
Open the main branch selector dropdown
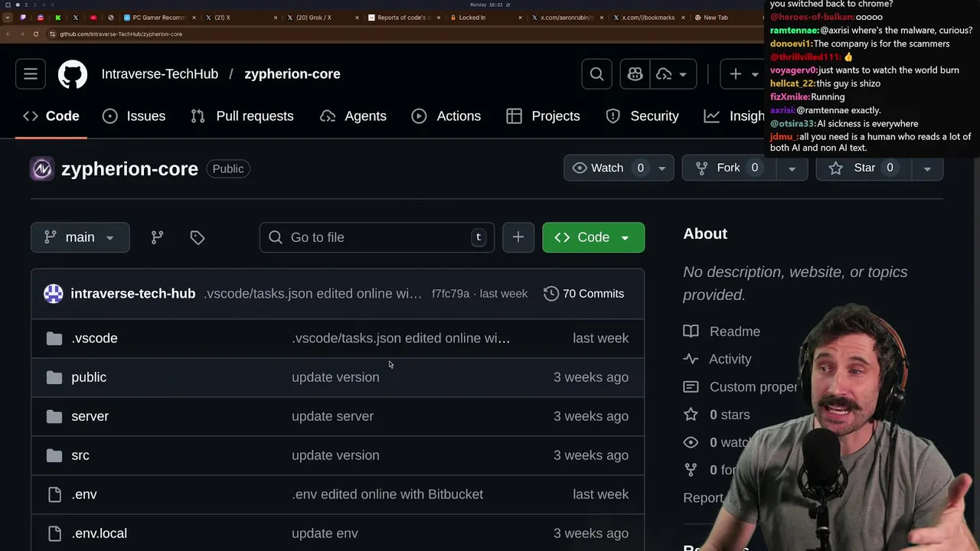(x=80, y=237)
